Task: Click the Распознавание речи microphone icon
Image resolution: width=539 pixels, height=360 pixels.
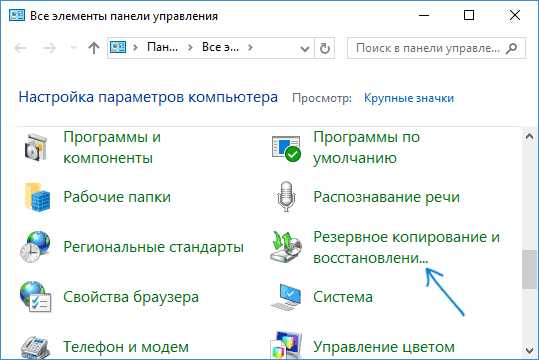Action: point(286,197)
